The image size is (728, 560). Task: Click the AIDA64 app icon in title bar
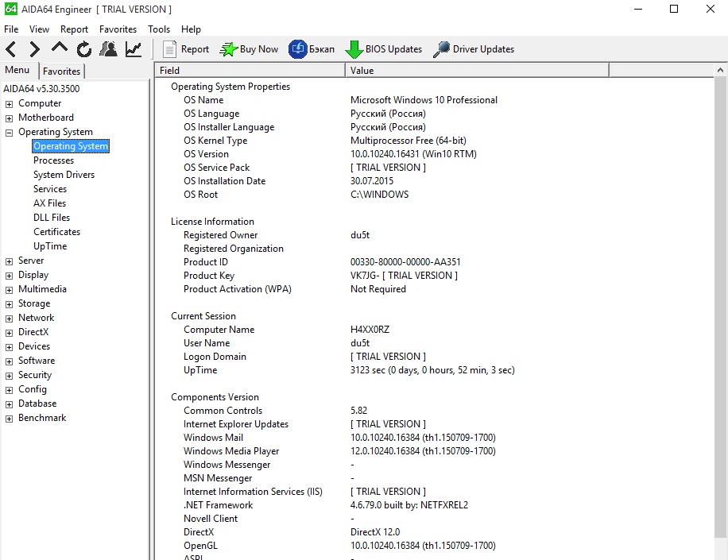(x=10, y=9)
